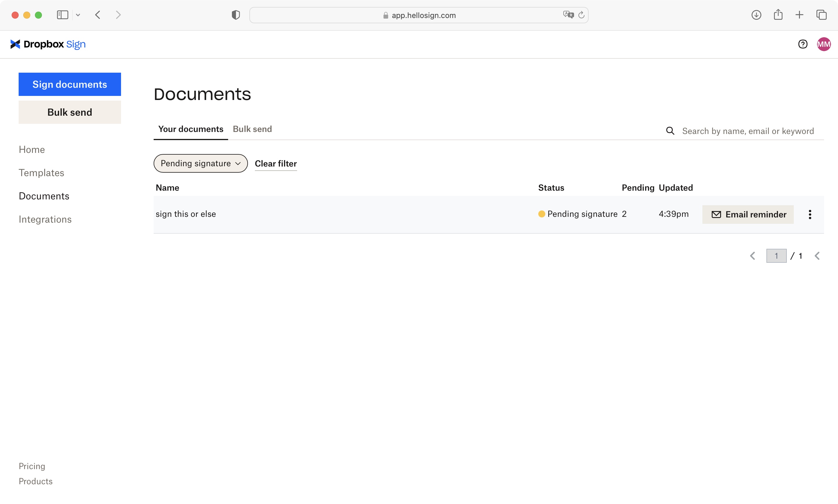Click the Sign documents sidebar toggle
The height and width of the screenshot is (504, 838).
[70, 84]
